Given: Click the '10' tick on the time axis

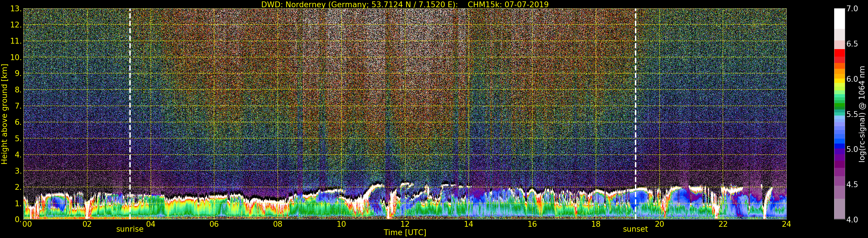Looking at the screenshot, I should 341,224.
